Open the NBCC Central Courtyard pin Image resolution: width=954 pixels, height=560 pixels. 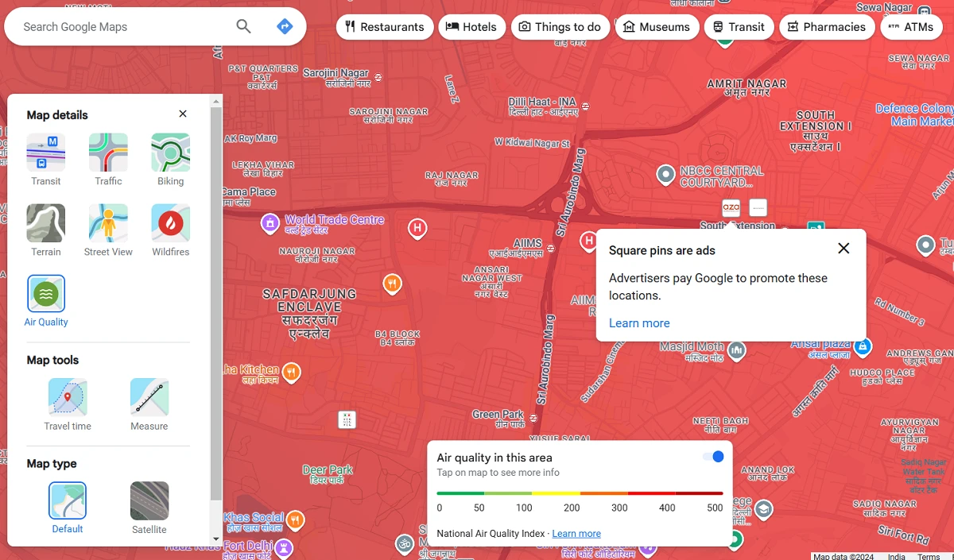(665, 174)
